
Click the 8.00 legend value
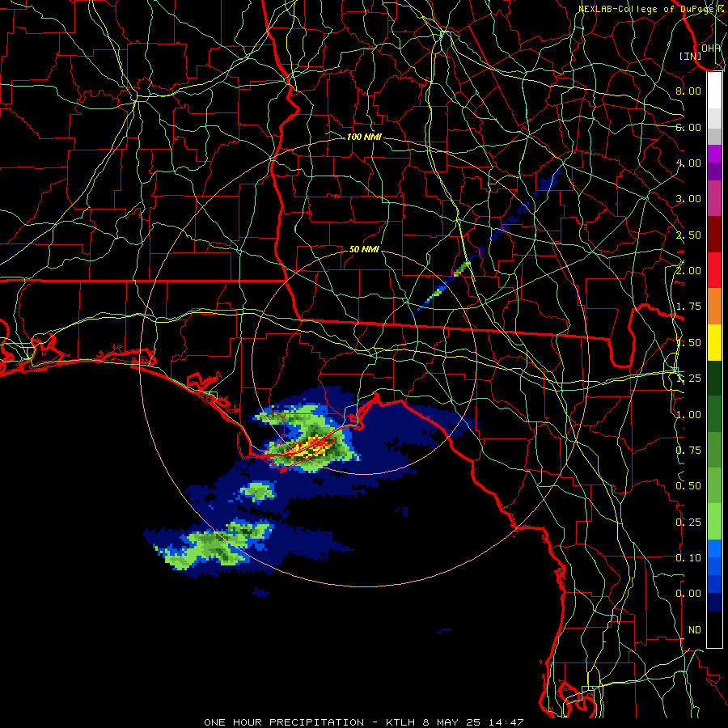[x=688, y=91]
